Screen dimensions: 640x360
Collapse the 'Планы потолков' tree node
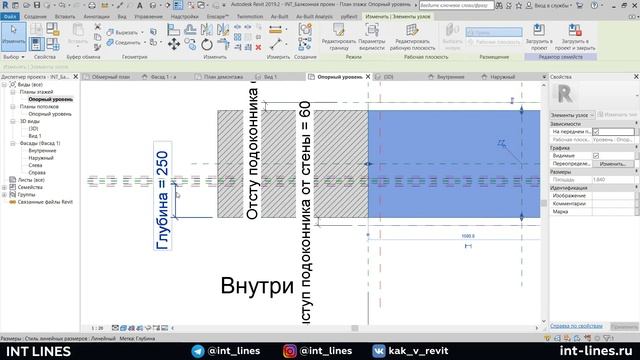pyautogui.click(x=13, y=107)
